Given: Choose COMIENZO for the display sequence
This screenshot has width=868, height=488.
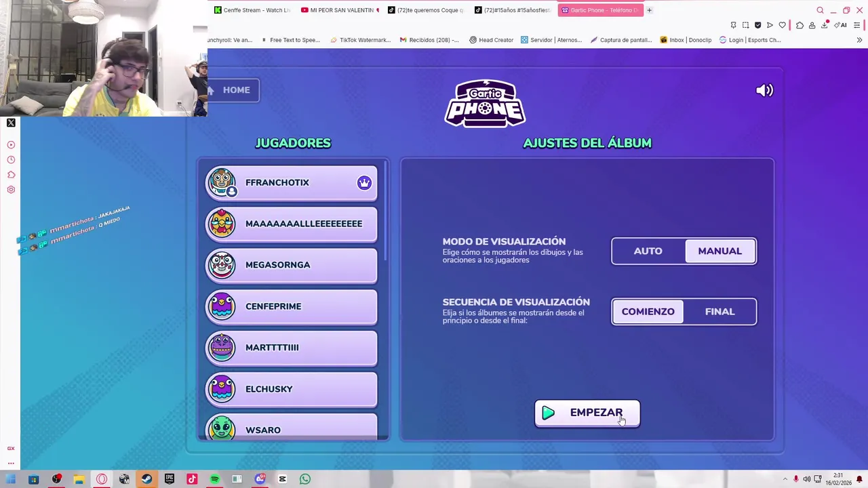Looking at the screenshot, I should pos(648,312).
